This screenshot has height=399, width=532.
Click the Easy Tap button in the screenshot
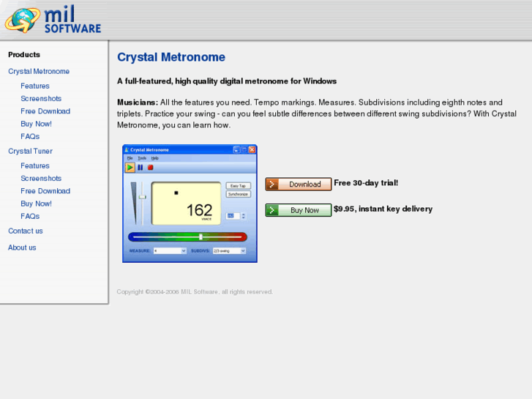click(238, 186)
